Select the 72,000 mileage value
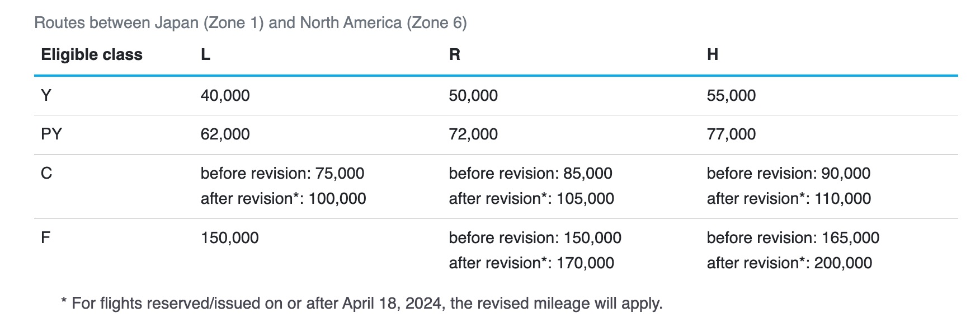This screenshot has height=326, width=980. [x=473, y=134]
